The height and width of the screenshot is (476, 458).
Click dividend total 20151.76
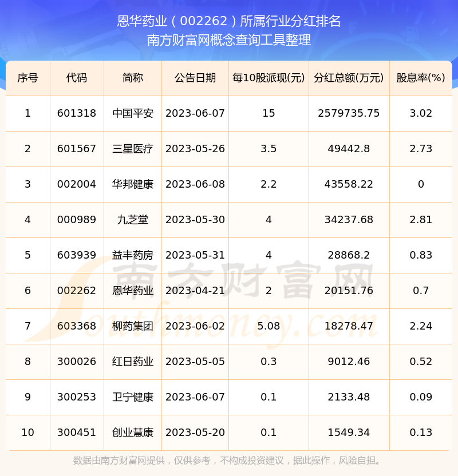349,291
